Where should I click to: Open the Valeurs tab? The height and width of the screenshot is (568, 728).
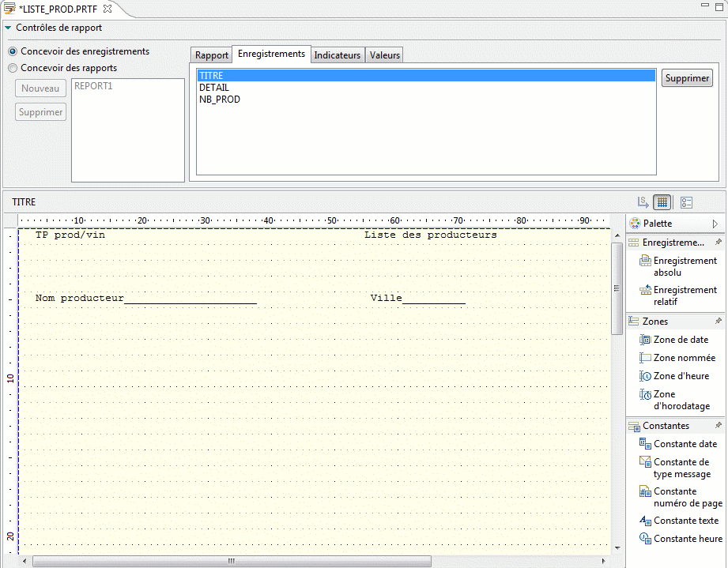(384, 55)
